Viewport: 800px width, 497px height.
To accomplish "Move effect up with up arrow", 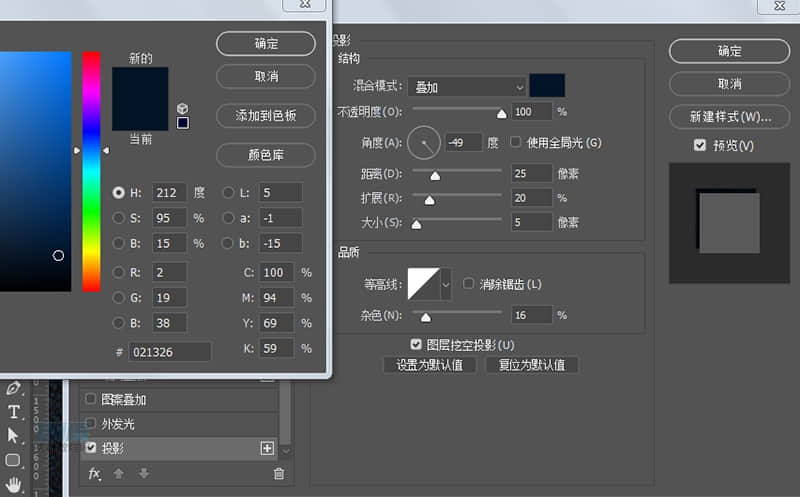I will tap(118, 474).
